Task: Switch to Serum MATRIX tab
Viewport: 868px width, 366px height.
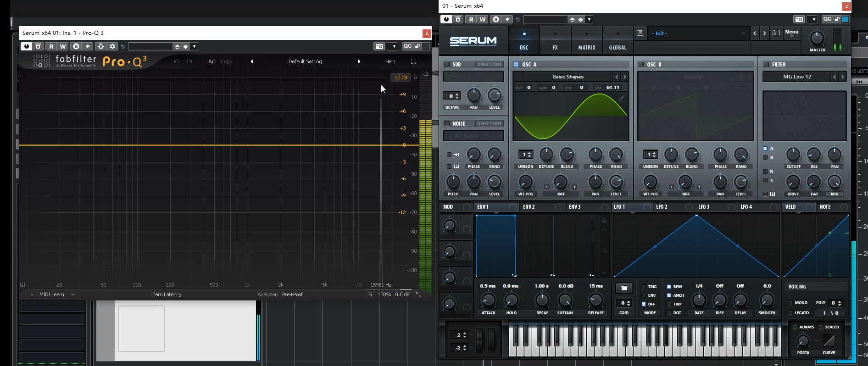Action: point(587,40)
